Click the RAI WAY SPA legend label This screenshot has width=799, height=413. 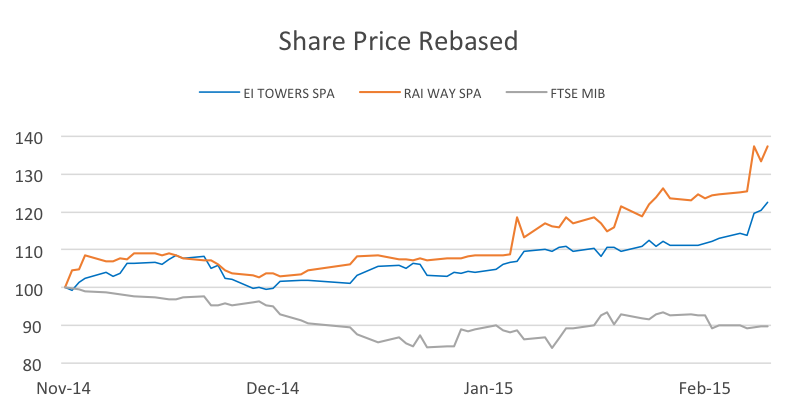(x=440, y=94)
